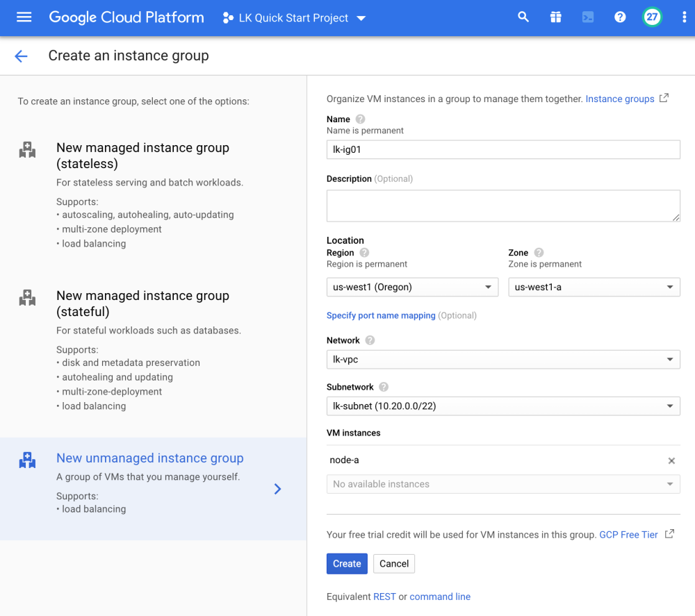Click help icon next to Name
The image size is (695, 616).
point(360,119)
